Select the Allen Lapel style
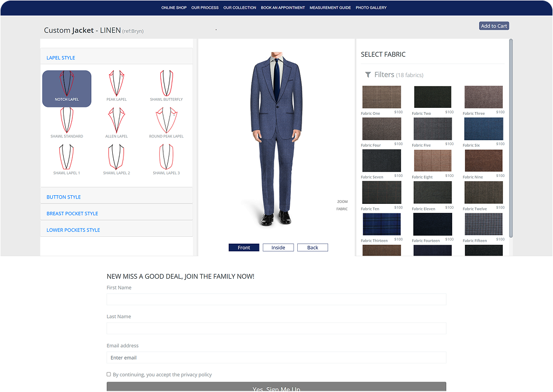This screenshot has width=553, height=392. click(x=116, y=120)
